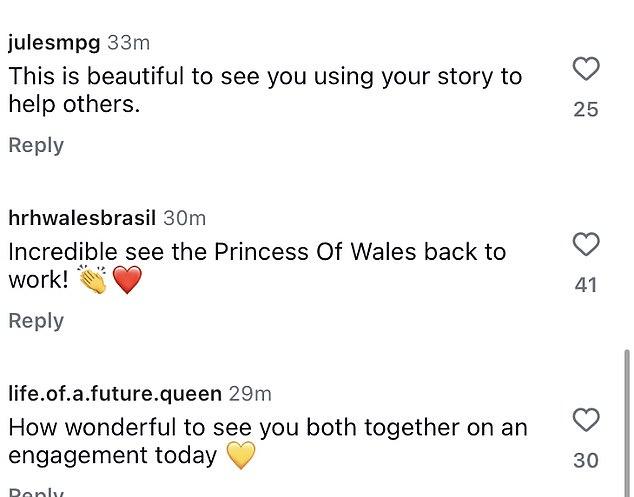634x497 pixels.
Task: Open hrhwalesbrasil profile link
Action: coord(82,218)
